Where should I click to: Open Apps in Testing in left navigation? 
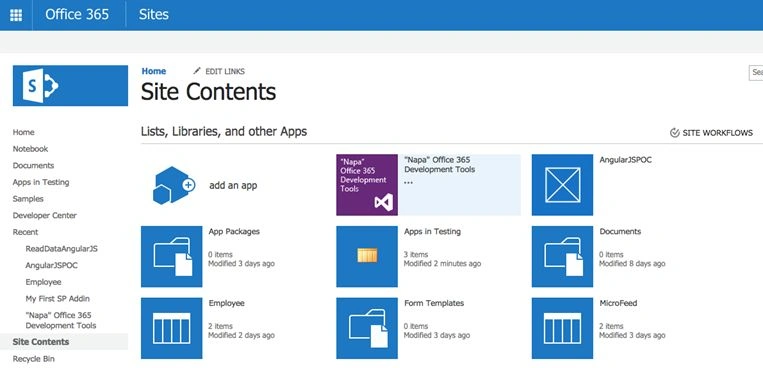coord(41,182)
